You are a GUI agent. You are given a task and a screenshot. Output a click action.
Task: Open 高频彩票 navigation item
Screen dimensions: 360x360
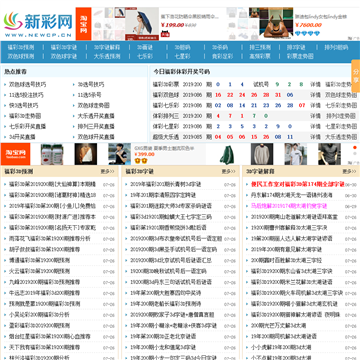click(x=260, y=56)
